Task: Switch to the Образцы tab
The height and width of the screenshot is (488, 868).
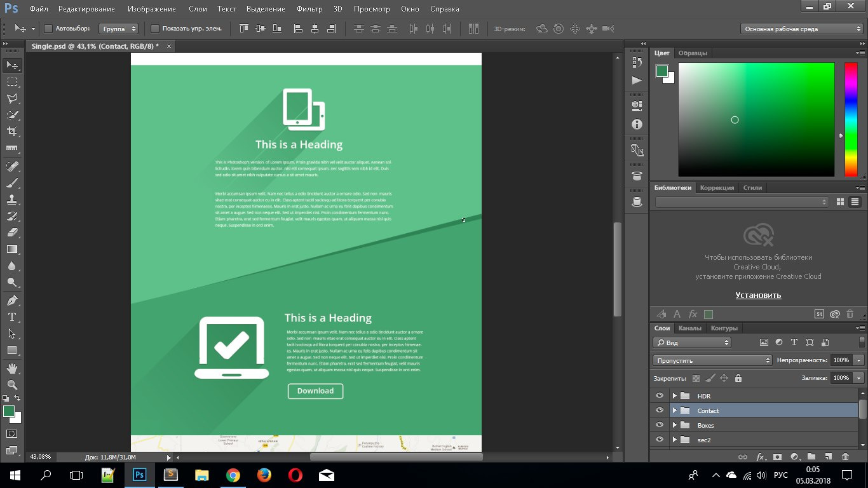Action: point(693,53)
